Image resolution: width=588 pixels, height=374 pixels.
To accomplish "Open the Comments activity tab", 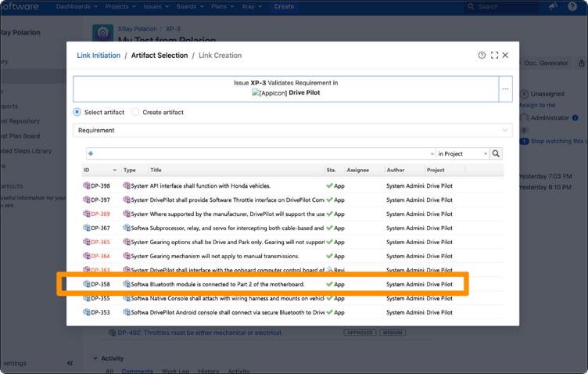I will 138,371.
